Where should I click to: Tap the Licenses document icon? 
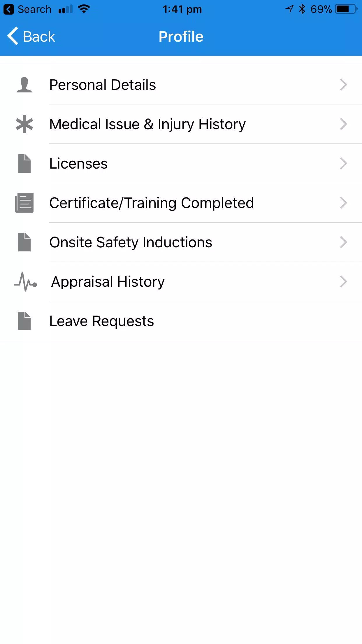tap(24, 164)
